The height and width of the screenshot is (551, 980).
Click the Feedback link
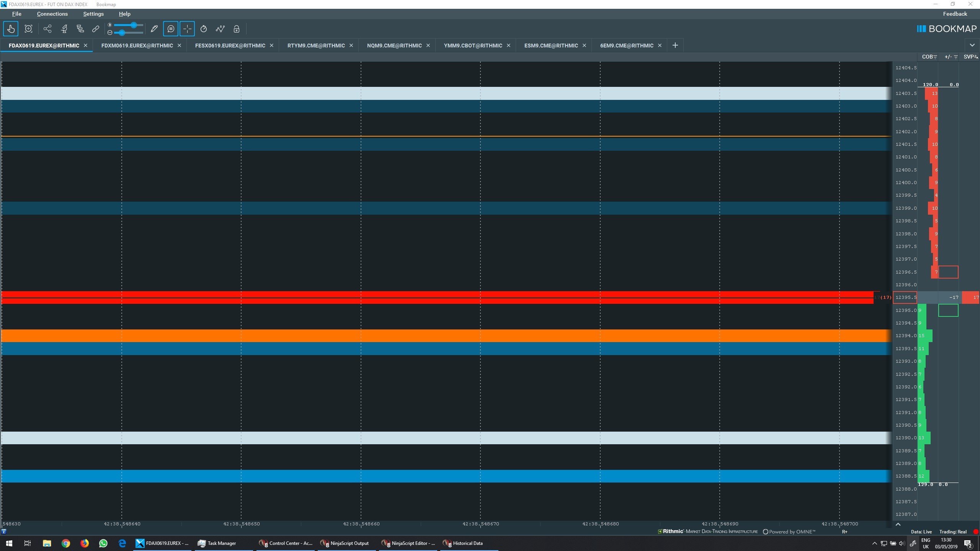955,14
